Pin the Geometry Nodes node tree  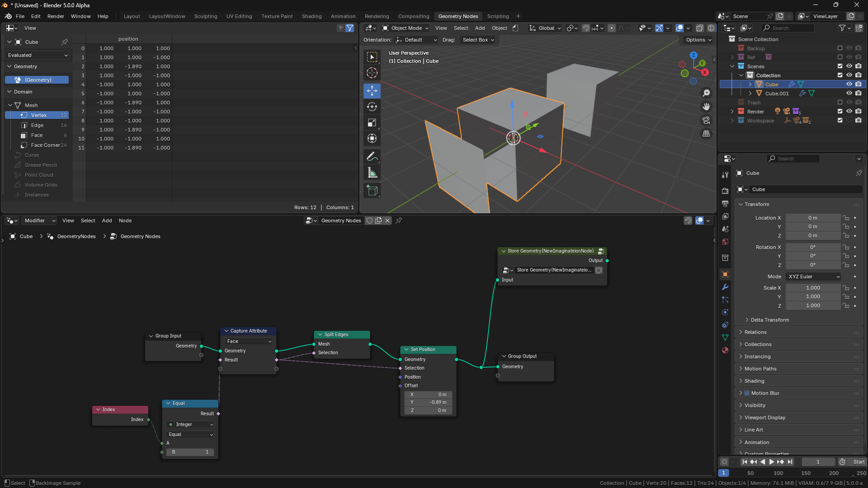(399, 221)
